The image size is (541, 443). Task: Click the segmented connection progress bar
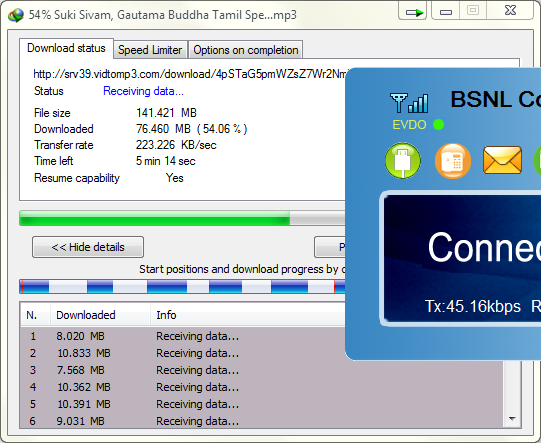point(183,287)
